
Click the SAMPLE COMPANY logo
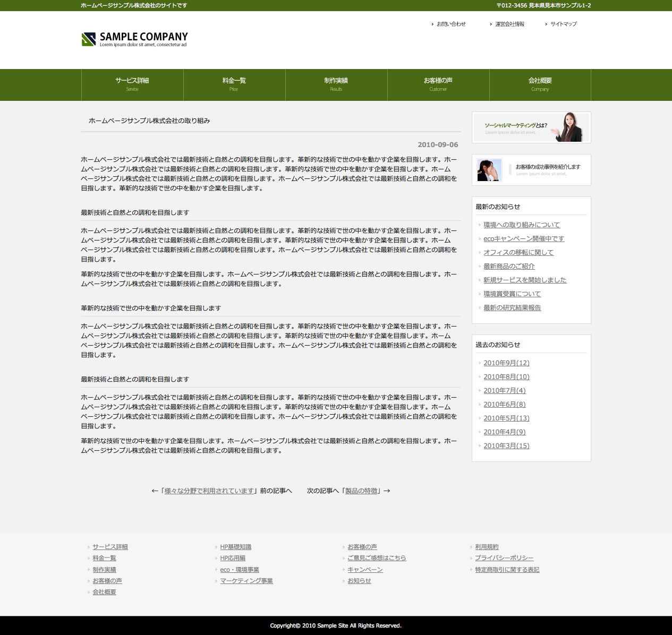(135, 39)
